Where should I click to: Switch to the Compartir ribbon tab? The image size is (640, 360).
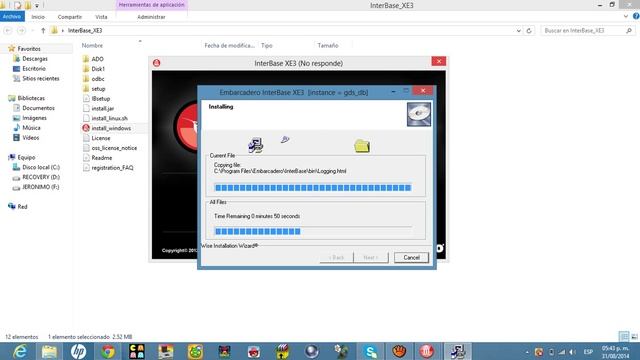tap(70, 17)
